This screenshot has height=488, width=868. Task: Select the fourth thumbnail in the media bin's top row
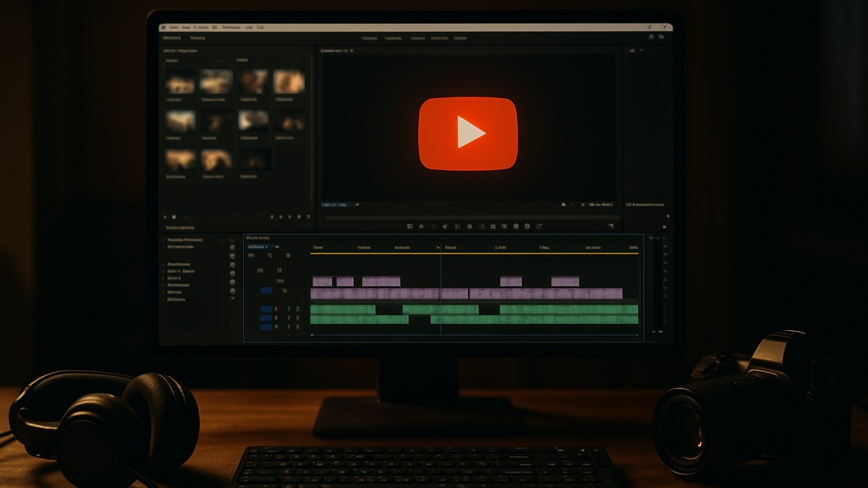tap(289, 82)
